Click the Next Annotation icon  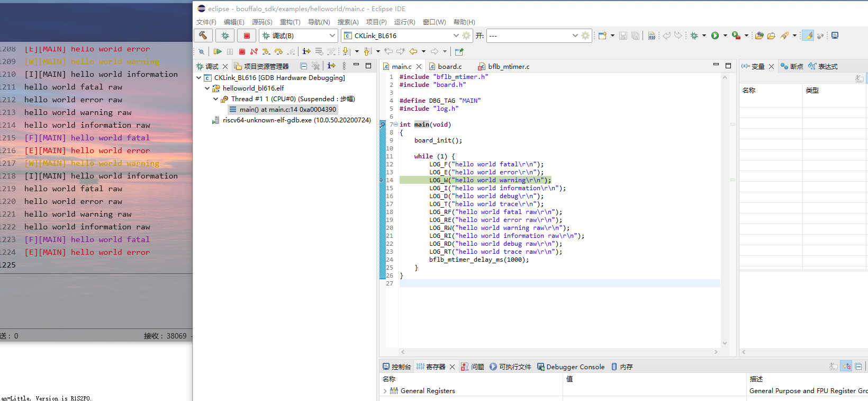point(346,51)
